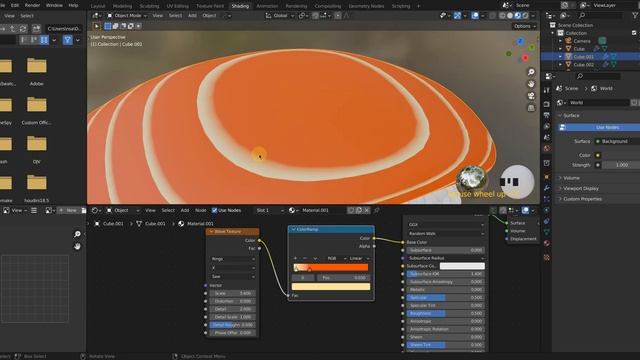
Task: Switch to the UV Editing workspace tab
Action: 178,6
